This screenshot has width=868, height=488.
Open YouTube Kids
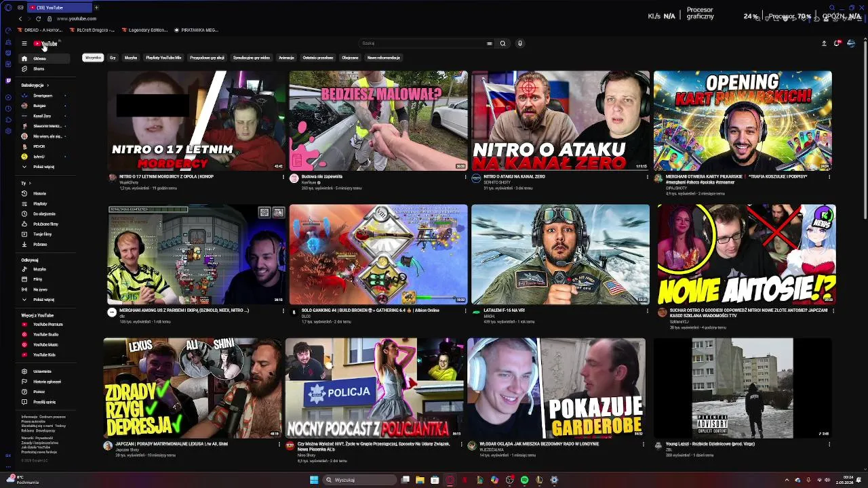point(44,354)
